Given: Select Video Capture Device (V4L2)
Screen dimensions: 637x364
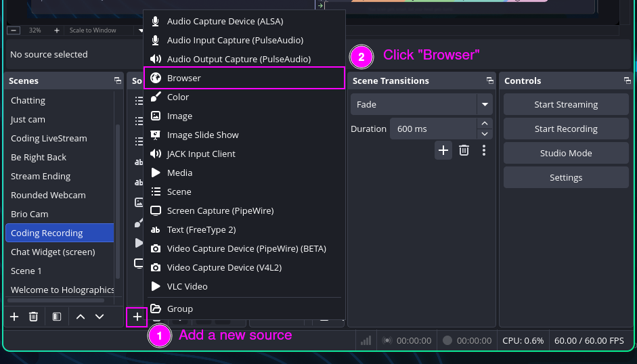Looking at the screenshot, I should pyautogui.click(x=244, y=268).
